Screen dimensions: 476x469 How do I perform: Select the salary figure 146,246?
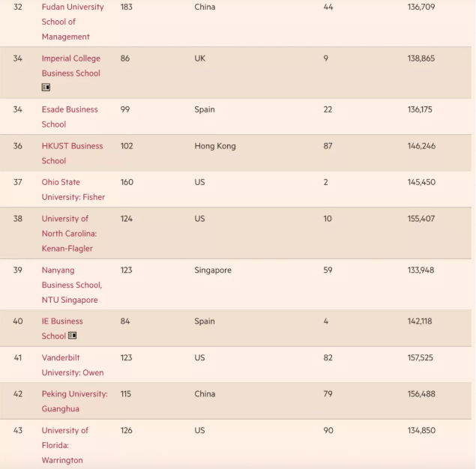(x=421, y=146)
